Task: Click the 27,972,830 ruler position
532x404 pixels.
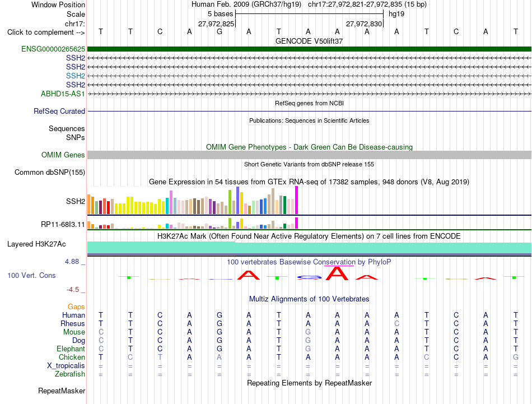Action: pos(364,24)
